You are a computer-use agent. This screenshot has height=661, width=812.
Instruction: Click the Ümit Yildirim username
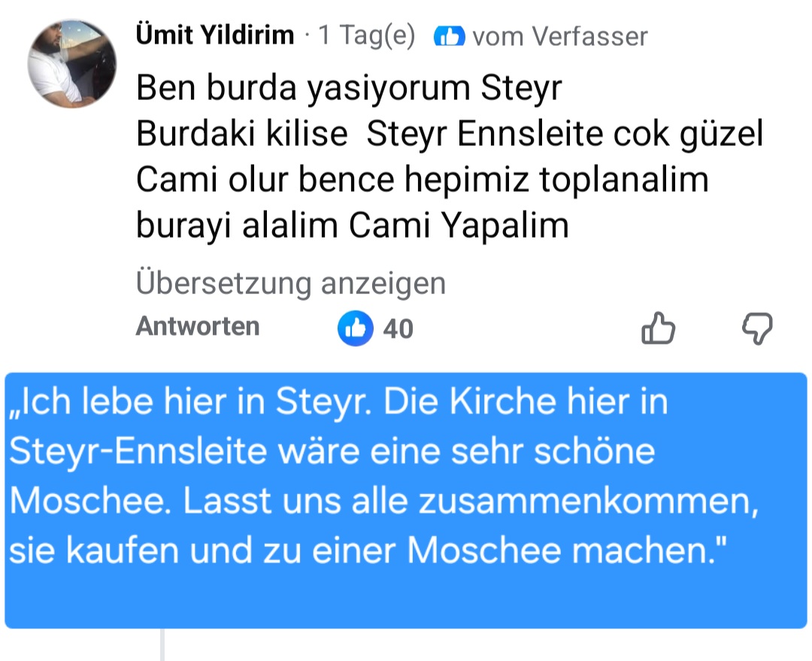pos(214,35)
